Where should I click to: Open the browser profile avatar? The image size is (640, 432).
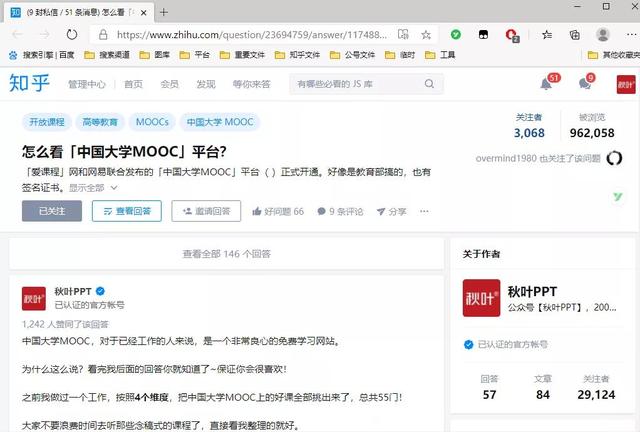pos(602,35)
